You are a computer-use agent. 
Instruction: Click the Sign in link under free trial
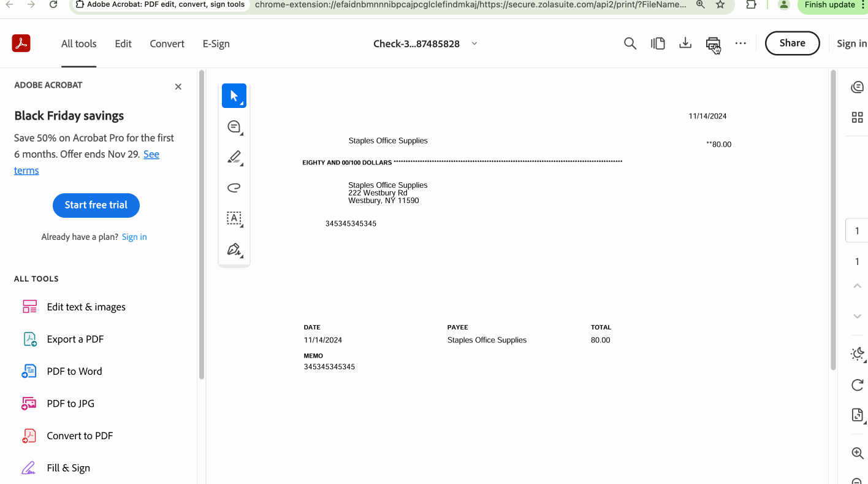(134, 237)
